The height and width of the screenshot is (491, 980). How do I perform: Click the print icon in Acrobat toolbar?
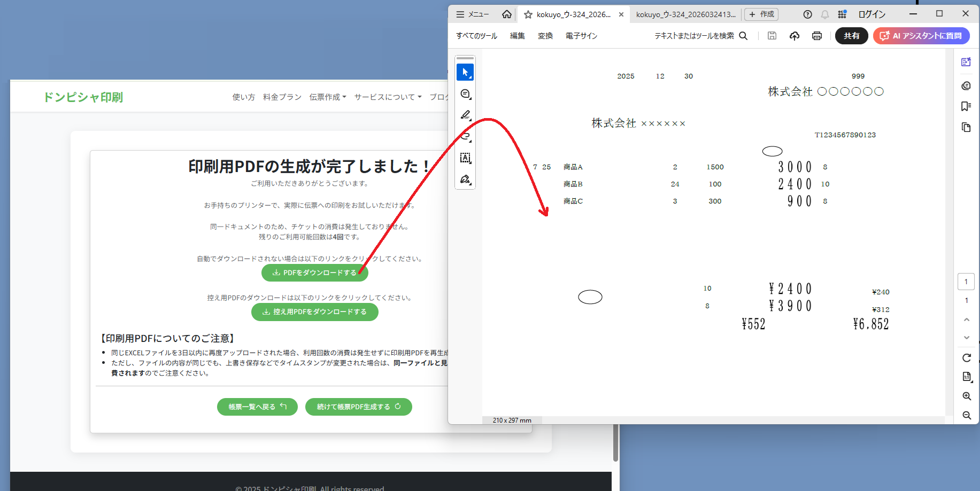tap(816, 36)
